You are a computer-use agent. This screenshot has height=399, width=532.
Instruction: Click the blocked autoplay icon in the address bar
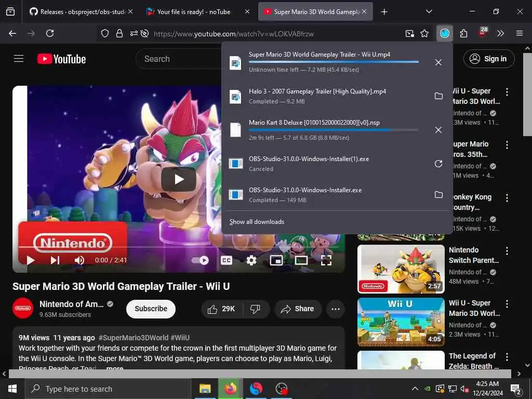[145, 33]
